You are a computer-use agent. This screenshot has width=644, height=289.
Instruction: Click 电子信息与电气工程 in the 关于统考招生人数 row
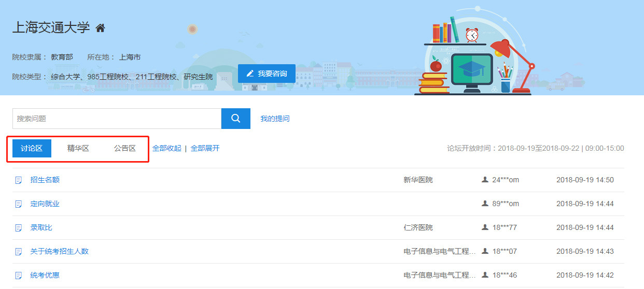[x=440, y=251]
